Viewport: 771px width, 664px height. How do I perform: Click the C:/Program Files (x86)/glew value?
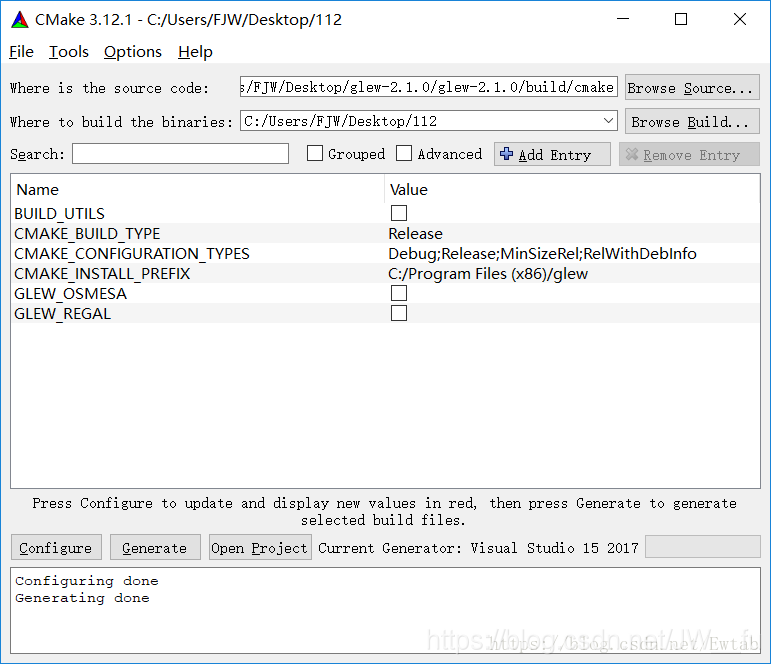488,273
